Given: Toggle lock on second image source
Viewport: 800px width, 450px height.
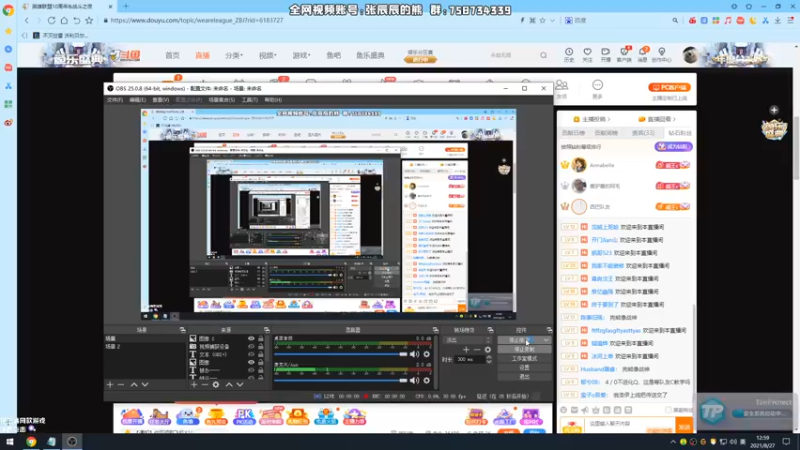Looking at the screenshot, I should 261,362.
